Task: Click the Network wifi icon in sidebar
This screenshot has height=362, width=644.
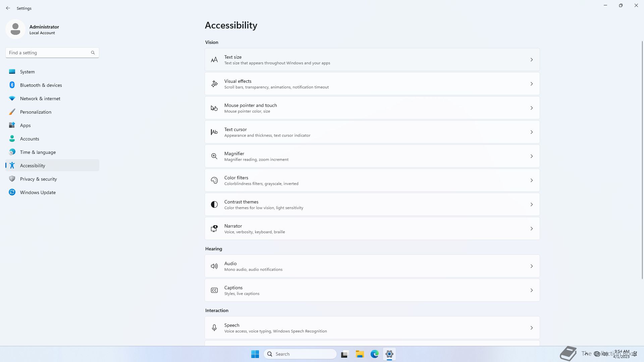Action: tap(12, 98)
